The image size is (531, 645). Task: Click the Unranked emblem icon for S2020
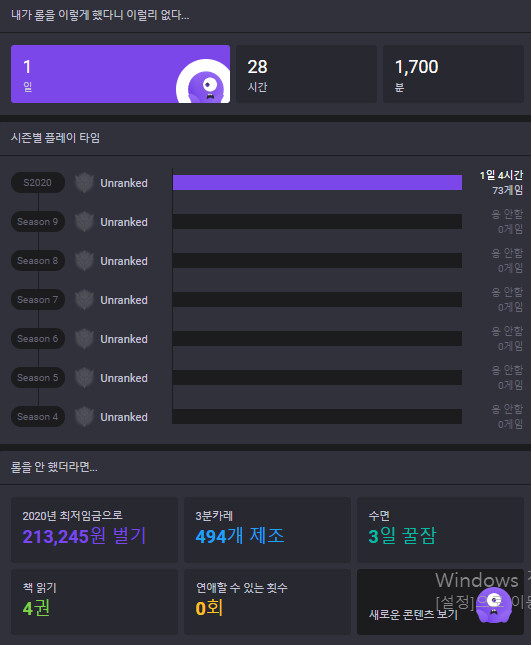pos(84,183)
